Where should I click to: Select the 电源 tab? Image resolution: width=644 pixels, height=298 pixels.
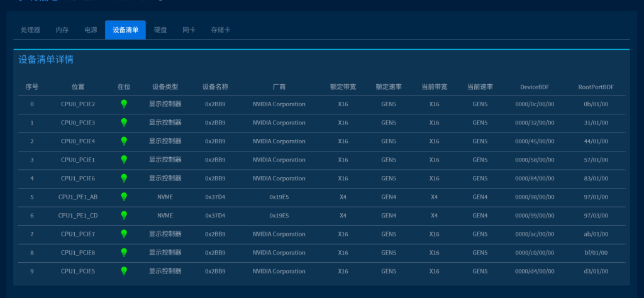(x=91, y=30)
